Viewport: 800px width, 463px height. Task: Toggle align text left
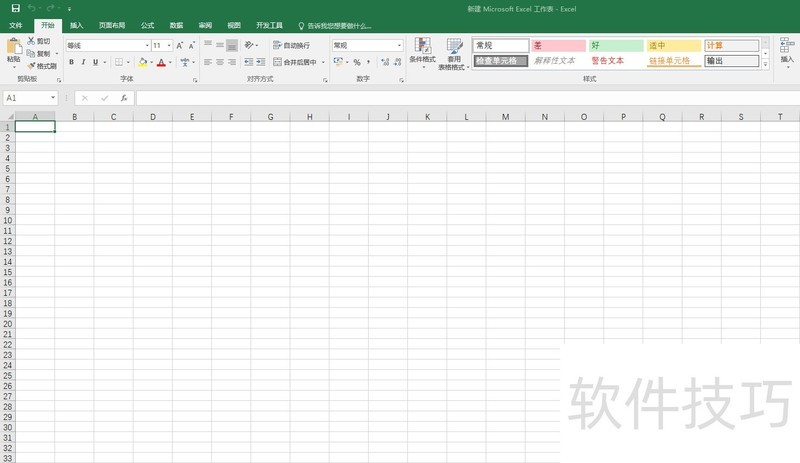(x=208, y=62)
